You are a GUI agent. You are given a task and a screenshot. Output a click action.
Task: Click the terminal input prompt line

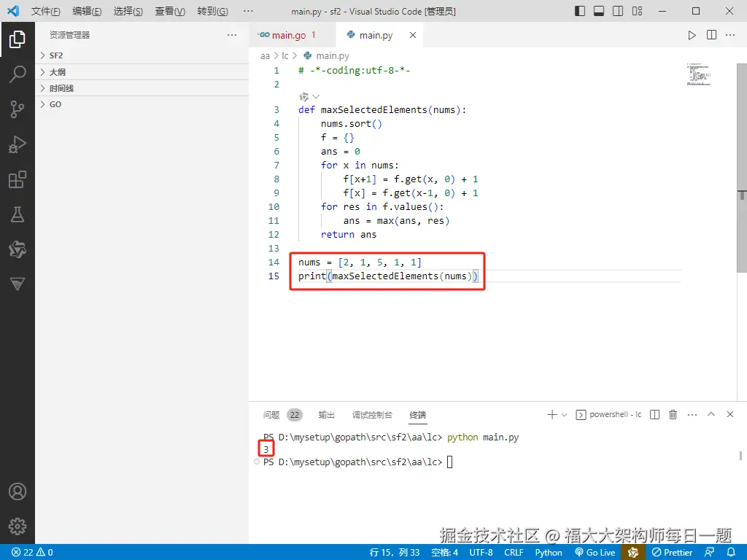pyautogui.click(x=357, y=462)
